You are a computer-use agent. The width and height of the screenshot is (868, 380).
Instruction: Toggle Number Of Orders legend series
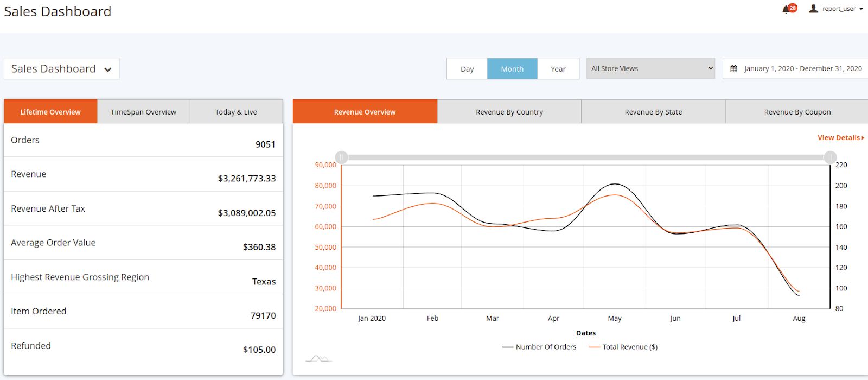(539, 347)
